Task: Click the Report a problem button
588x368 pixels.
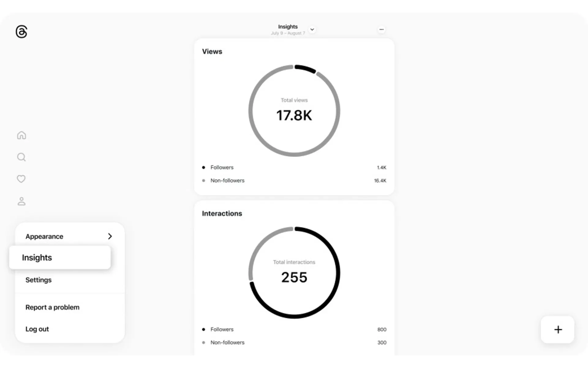Action: 52,307
